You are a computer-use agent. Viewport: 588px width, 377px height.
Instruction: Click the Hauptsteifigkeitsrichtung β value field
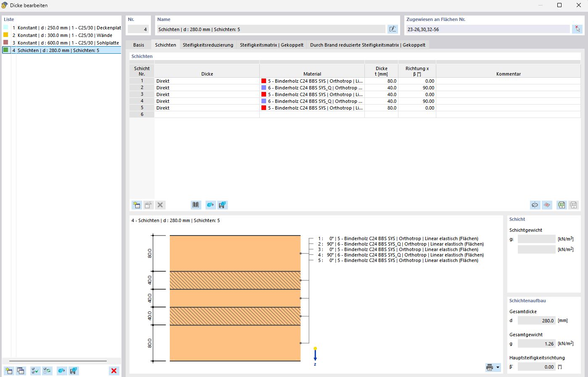536,367
